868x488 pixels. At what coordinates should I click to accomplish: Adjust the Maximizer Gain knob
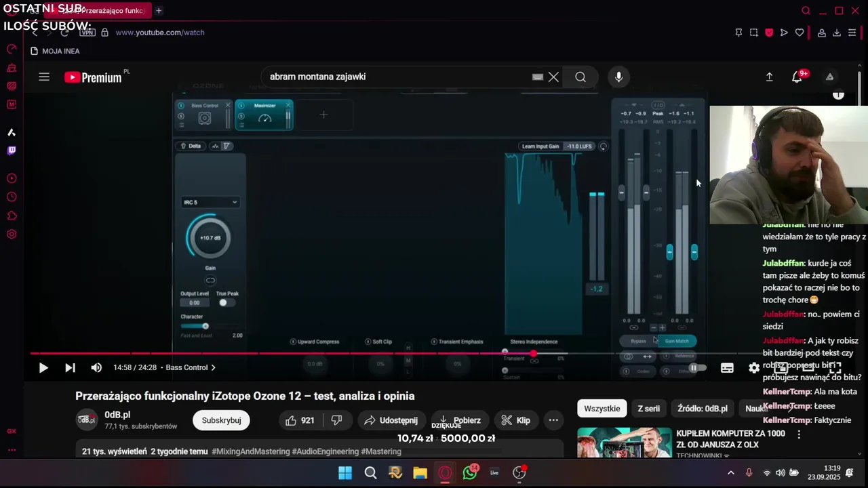[210, 238]
